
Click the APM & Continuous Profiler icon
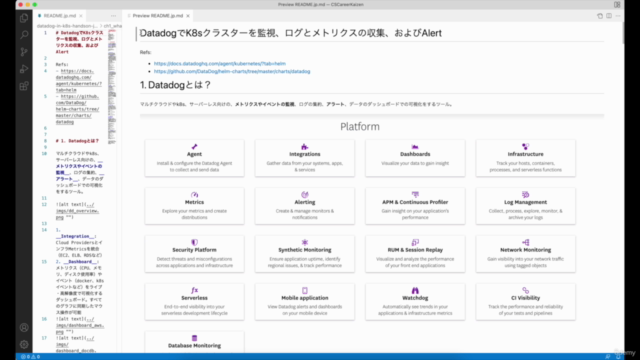[x=415, y=195]
